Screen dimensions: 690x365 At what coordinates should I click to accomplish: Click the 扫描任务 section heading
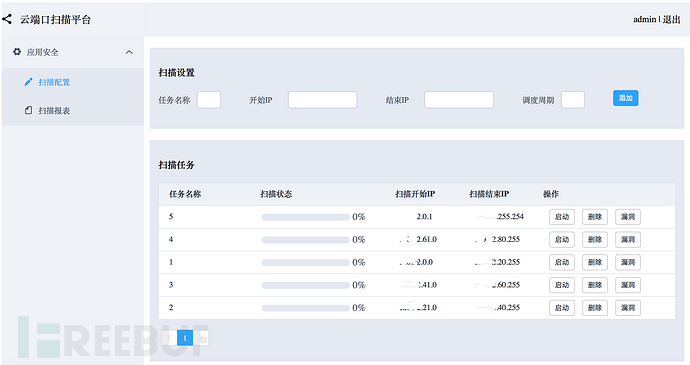[176, 165]
